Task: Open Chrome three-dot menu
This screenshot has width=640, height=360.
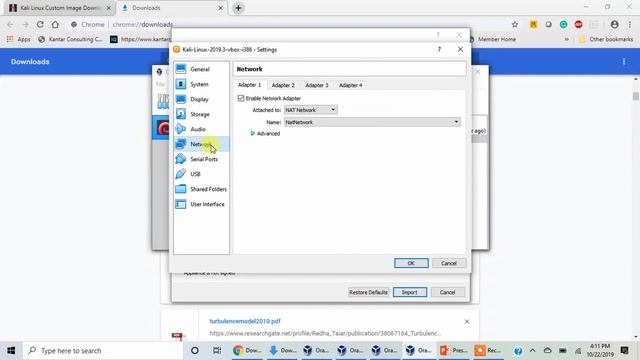Action: (630, 24)
